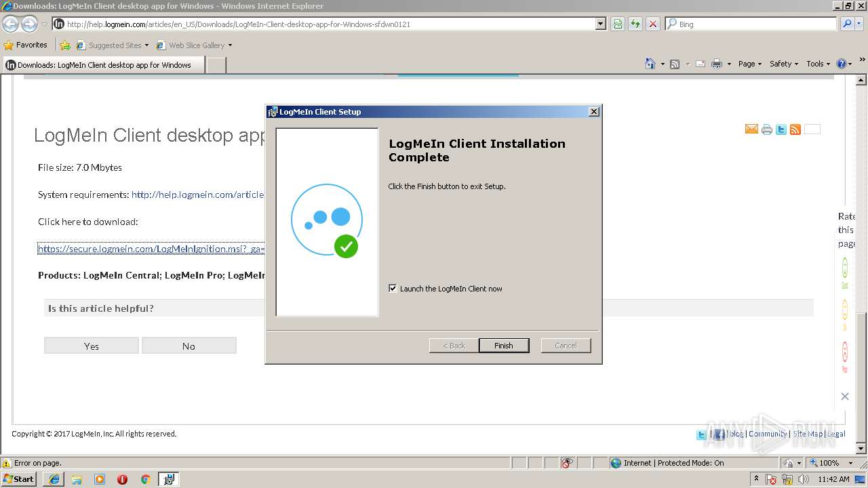The height and width of the screenshot is (488, 868).
Task: Open Windows Media Player taskbar icon
Action: pyautogui.click(x=100, y=479)
